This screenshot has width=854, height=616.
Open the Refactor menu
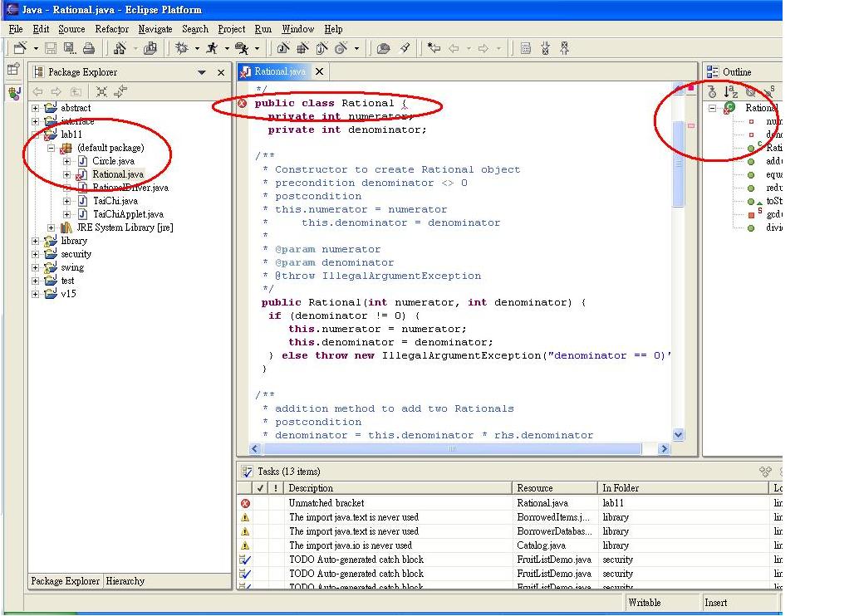111,29
